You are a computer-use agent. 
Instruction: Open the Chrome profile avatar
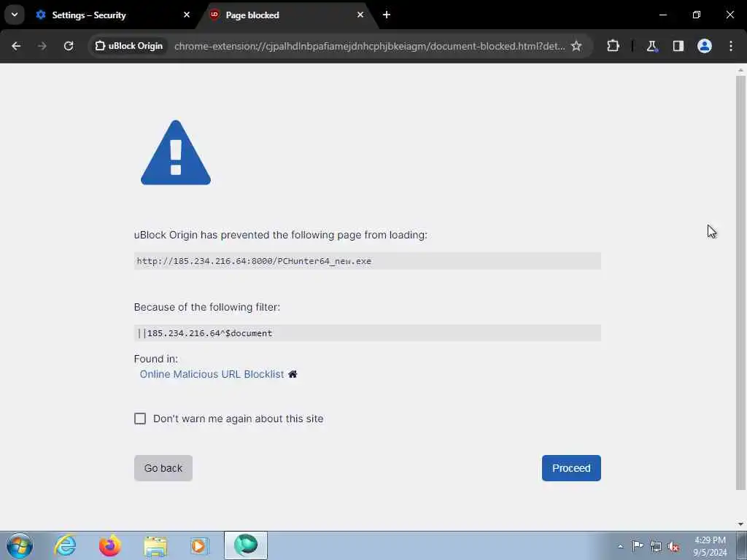coord(705,46)
